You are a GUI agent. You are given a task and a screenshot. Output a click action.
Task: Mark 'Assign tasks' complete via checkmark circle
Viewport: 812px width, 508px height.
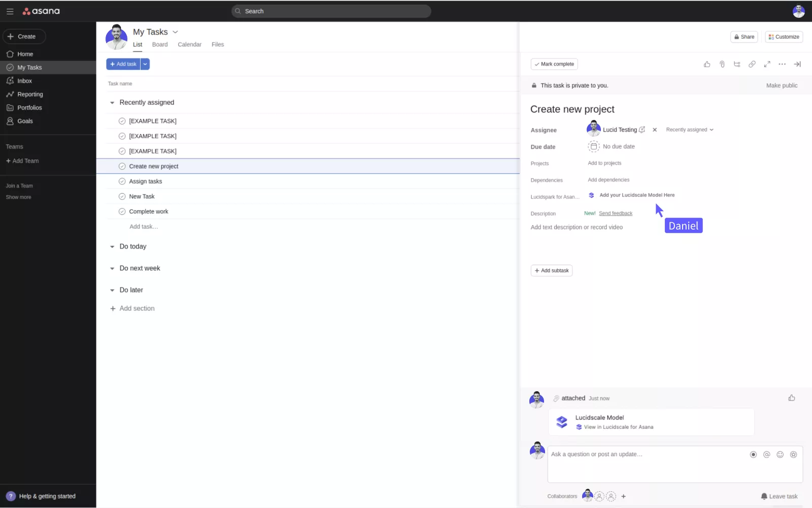click(x=122, y=181)
